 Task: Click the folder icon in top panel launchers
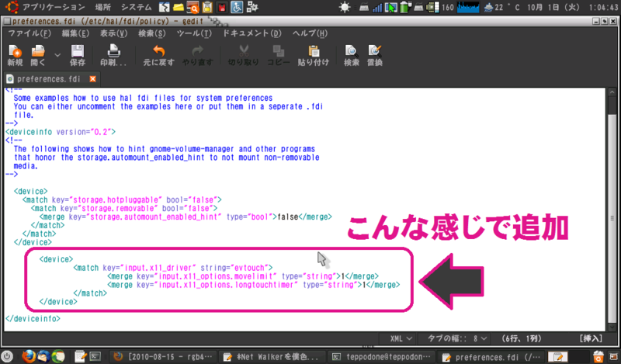pos(179,7)
